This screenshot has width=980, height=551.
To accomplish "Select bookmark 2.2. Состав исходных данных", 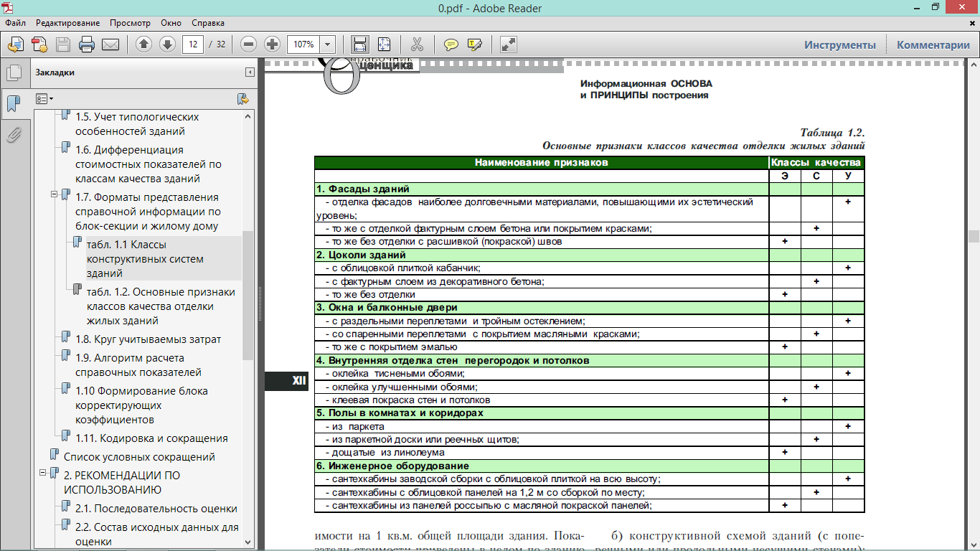I will click(156, 536).
